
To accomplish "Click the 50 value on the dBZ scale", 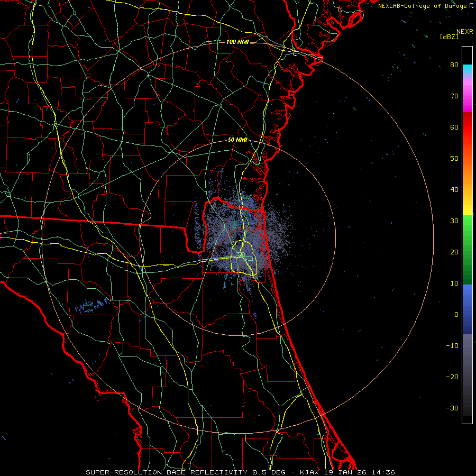I will [454, 159].
